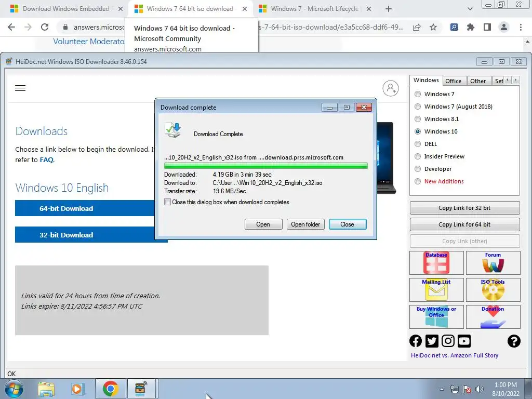Viewport: 532px width, 399px height.
Task: Select the Windows 7 (August 2018) option
Action: tap(418, 107)
